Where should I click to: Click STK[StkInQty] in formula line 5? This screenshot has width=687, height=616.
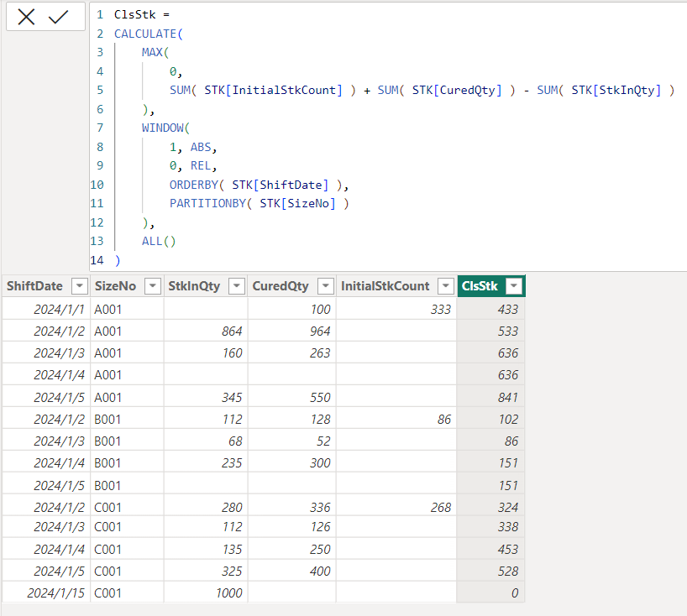[x=616, y=90]
